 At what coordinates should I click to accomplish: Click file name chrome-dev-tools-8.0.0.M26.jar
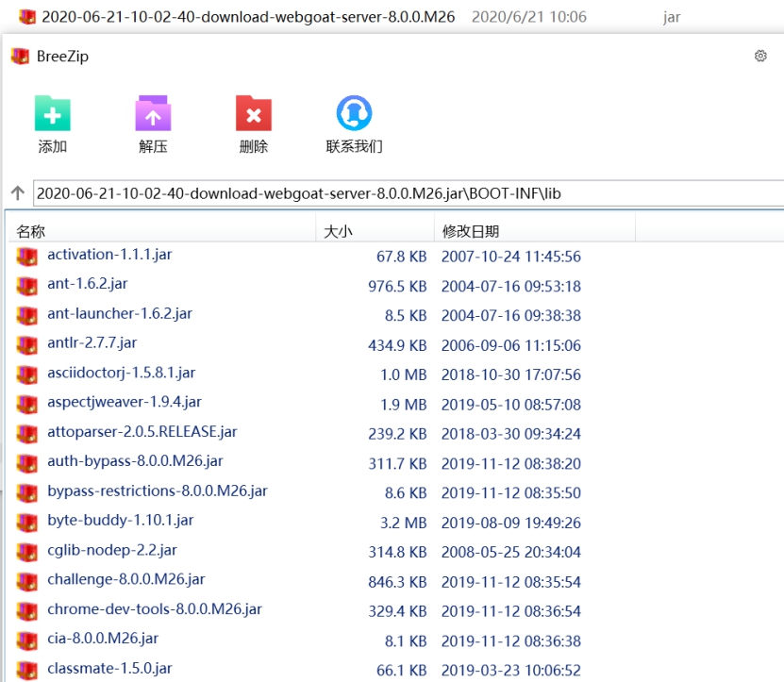point(155,609)
